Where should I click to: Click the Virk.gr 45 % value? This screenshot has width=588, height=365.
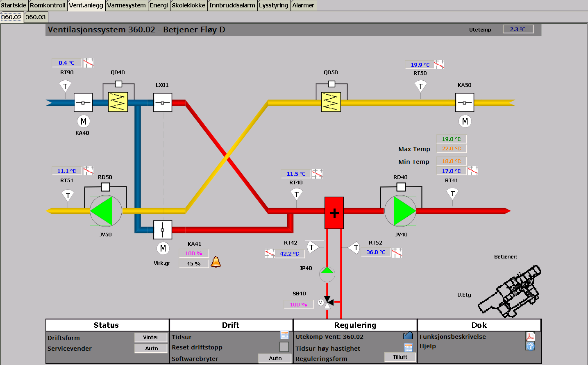194,264
